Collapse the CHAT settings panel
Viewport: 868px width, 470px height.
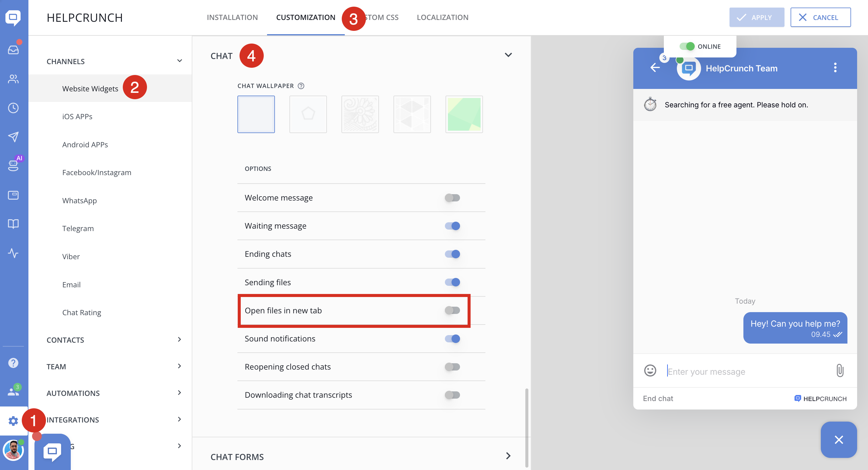click(x=508, y=55)
